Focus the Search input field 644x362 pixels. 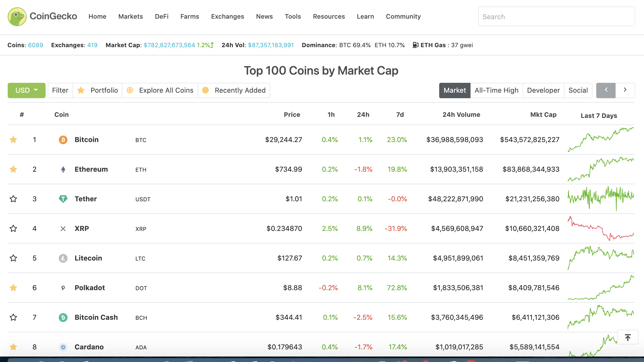click(556, 17)
